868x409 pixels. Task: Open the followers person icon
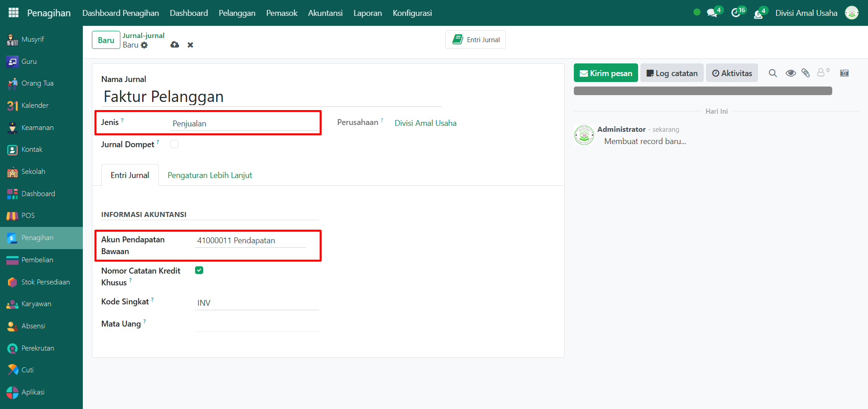click(x=821, y=73)
